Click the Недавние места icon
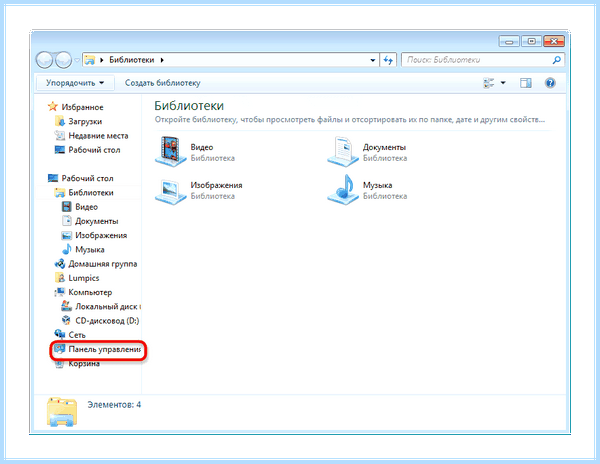This screenshot has height=464, width=600. click(x=59, y=135)
